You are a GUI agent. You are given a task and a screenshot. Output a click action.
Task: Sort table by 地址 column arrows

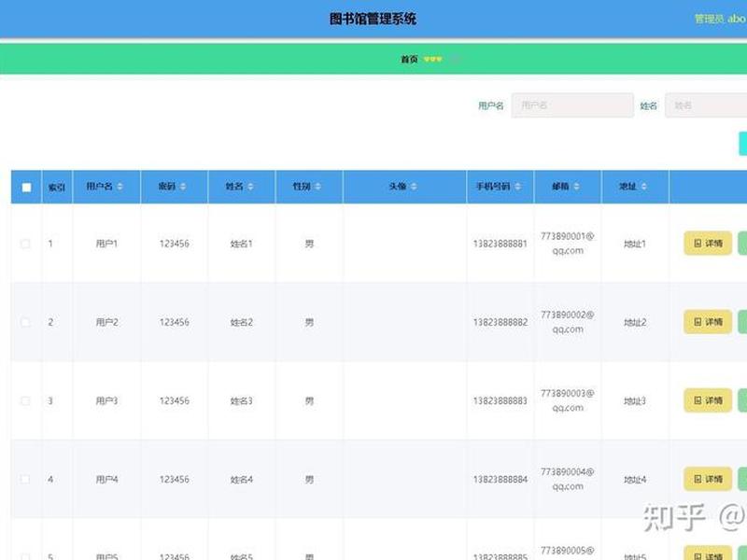click(644, 186)
